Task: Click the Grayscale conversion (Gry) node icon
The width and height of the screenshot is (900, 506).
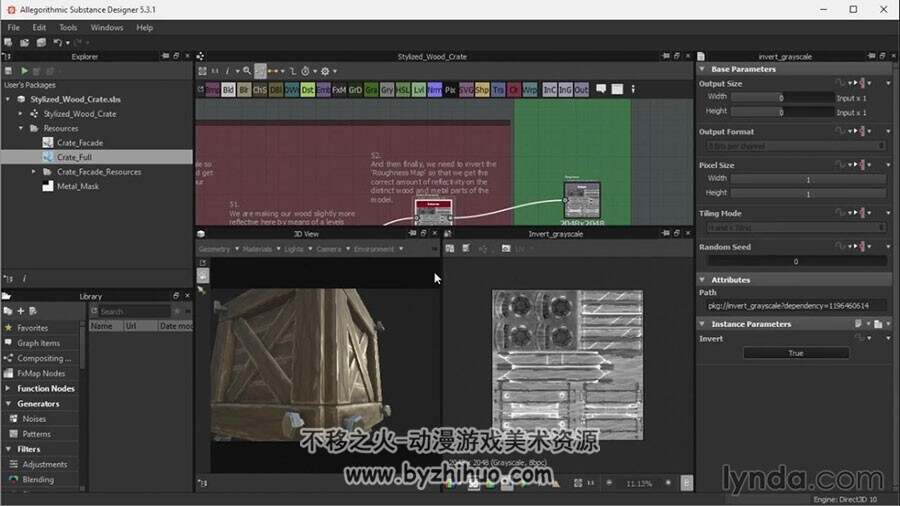Action: [387, 89]
